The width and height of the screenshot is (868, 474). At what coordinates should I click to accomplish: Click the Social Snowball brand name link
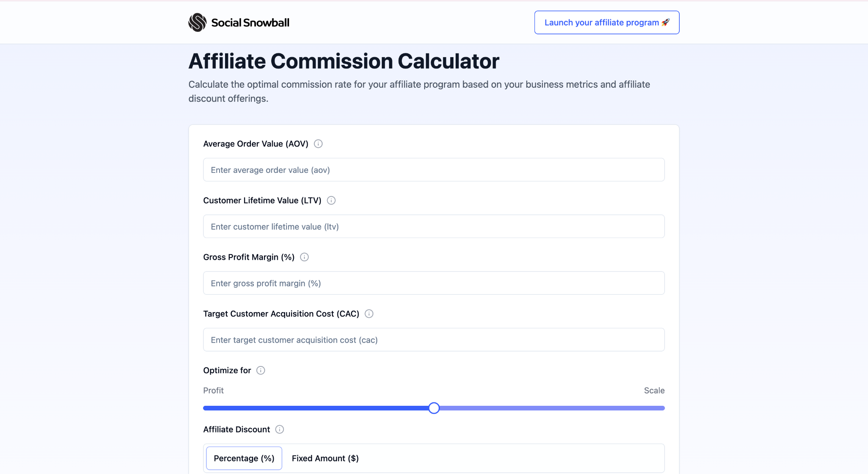tap(250, 22)
